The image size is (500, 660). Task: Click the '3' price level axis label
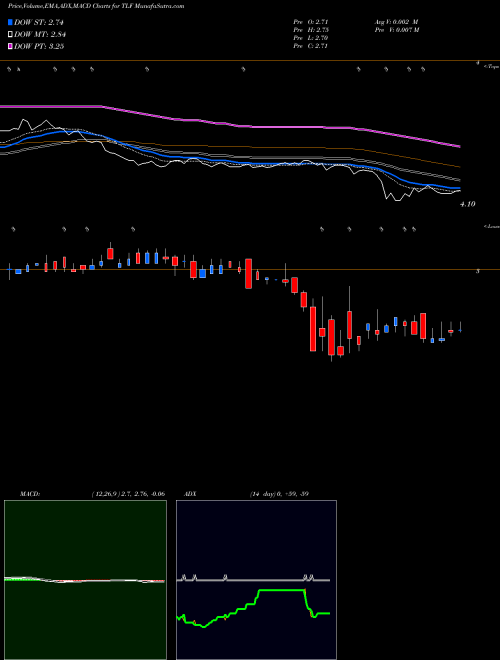pos(478,271)
